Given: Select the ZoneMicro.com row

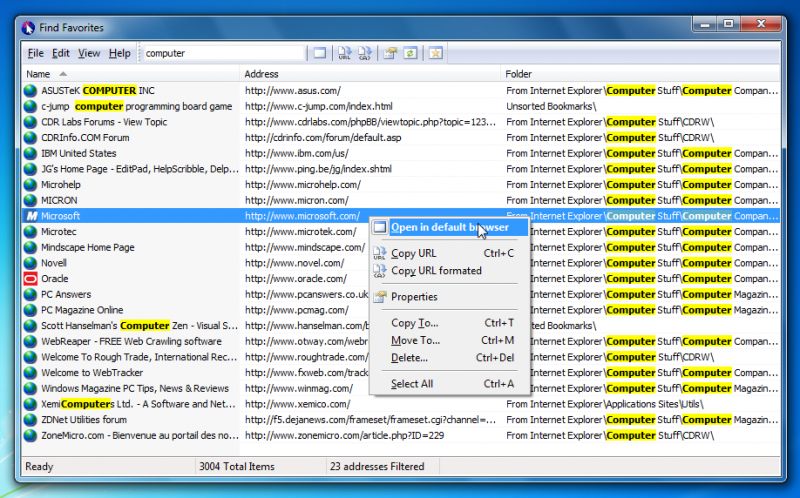Looking at the screenshot, I should click(x=401, y=435).
